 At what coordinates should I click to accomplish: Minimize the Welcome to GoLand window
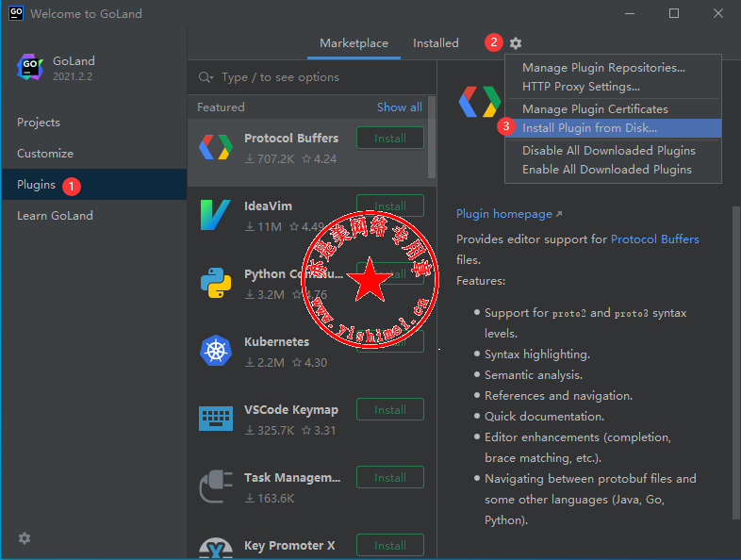click(x=630, y=13)
